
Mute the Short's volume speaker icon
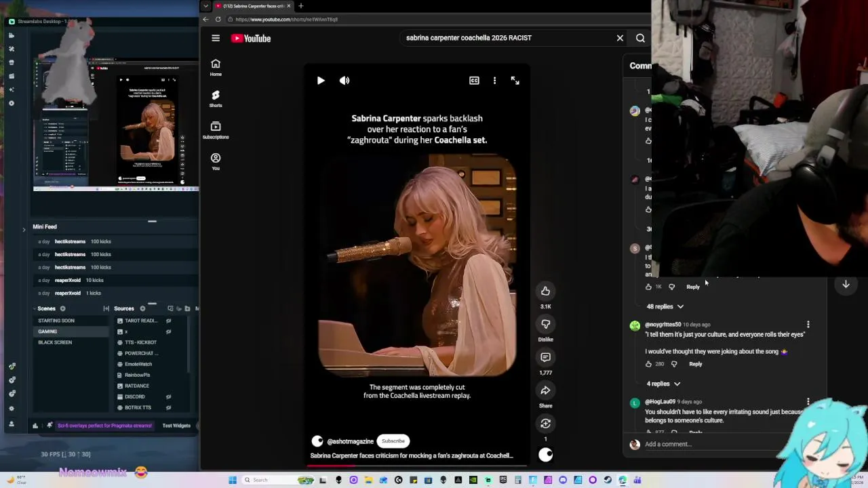[344, 81]
